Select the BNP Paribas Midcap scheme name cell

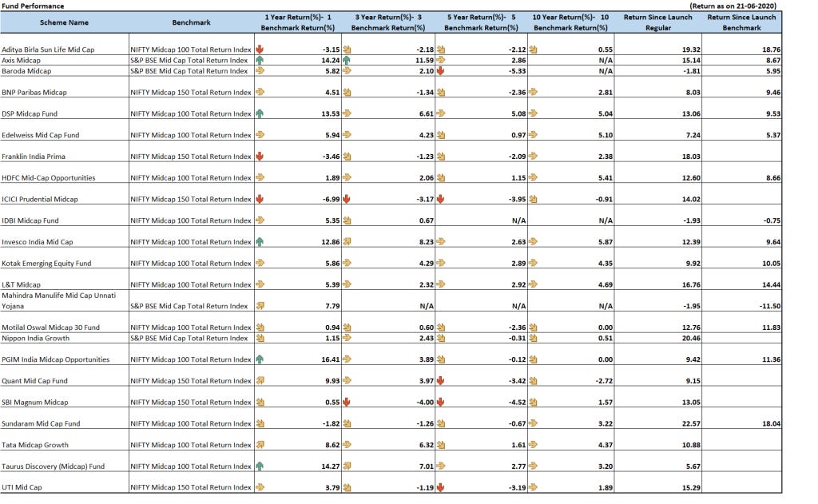coord(65,86)
